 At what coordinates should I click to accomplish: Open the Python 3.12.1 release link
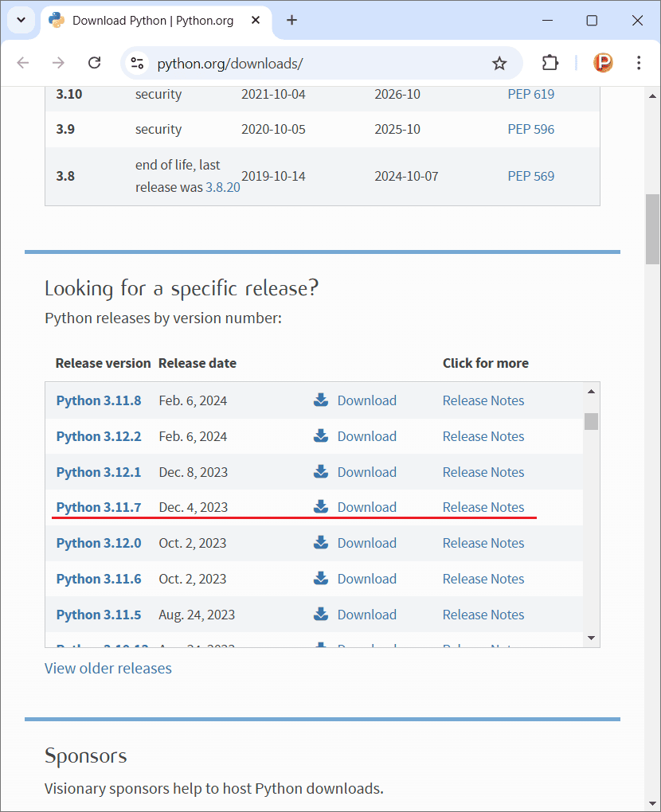99,472
